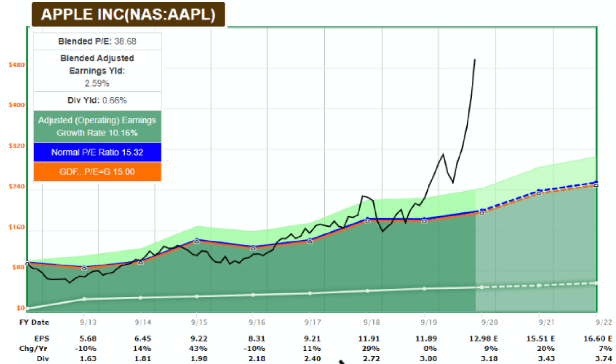Click the white dividend dot at 9/14
The image size is (616, 364).
pos(140,298)
